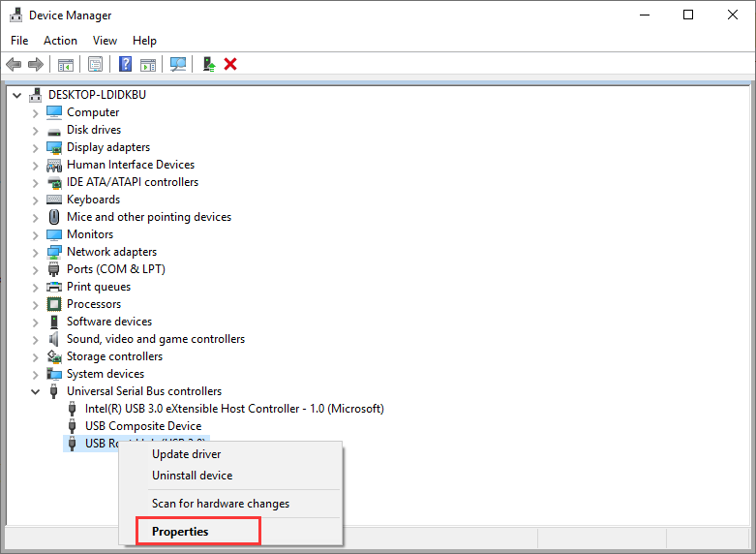Choose Properties from context menu
Image resolution: width=756 pixels, height=554 pixels.
pos(230,532)
